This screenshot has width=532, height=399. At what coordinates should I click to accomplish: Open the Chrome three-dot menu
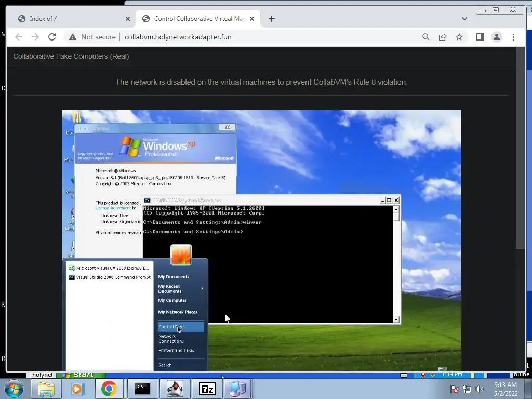pos(513,37)
